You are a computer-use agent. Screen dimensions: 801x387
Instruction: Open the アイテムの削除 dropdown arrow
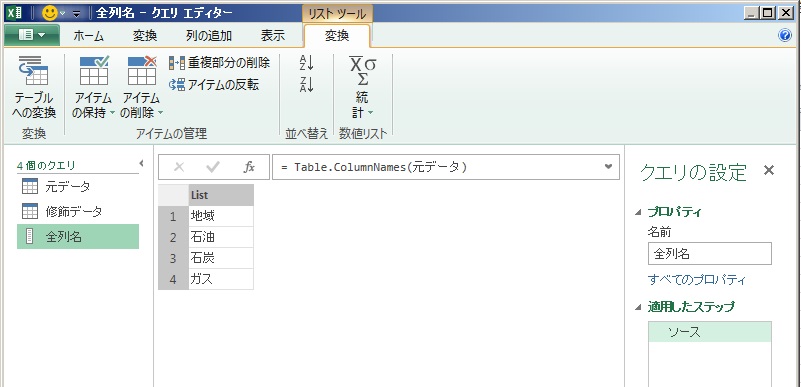[x=160, y=113]
